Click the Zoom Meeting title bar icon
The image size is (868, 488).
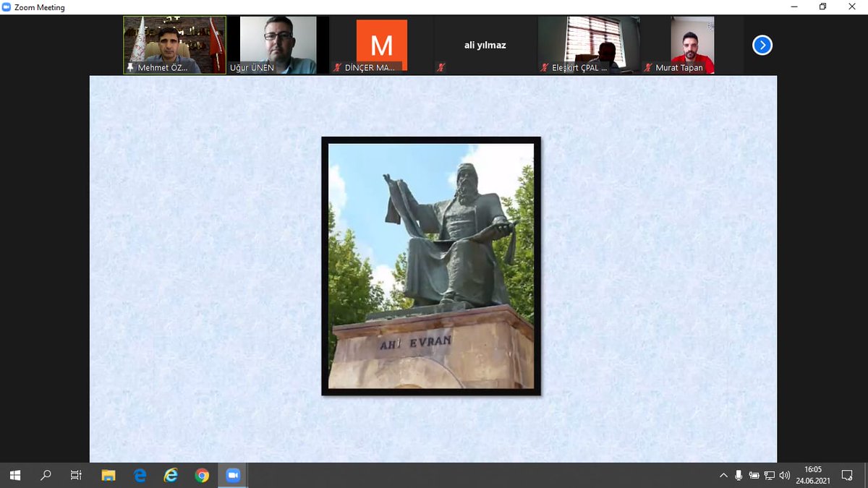7,7
